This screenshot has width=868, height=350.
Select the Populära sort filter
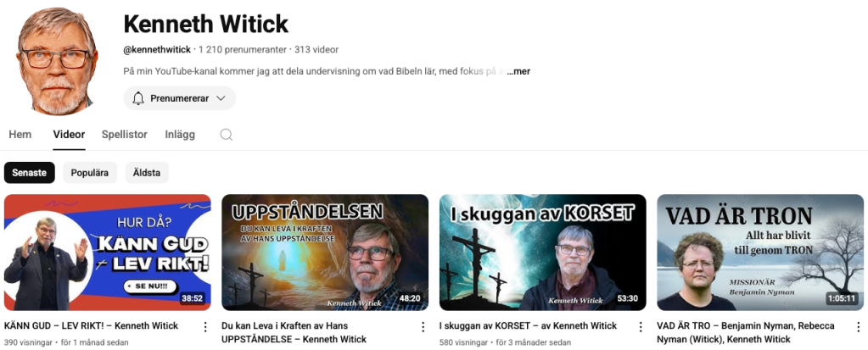tap(90, 173)
